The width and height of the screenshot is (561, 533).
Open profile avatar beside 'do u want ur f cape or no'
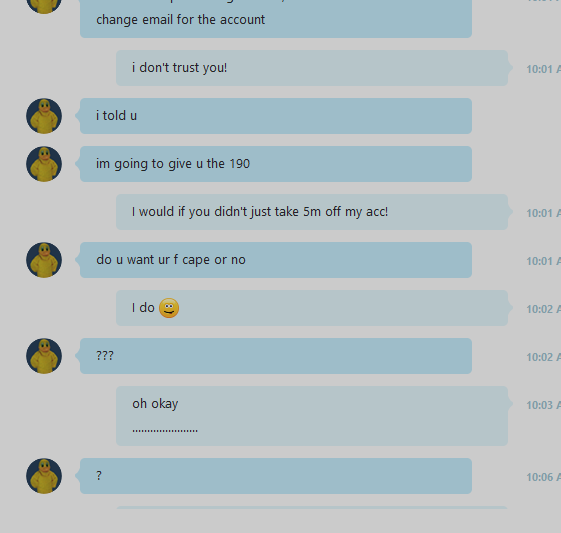click(44, 260)
